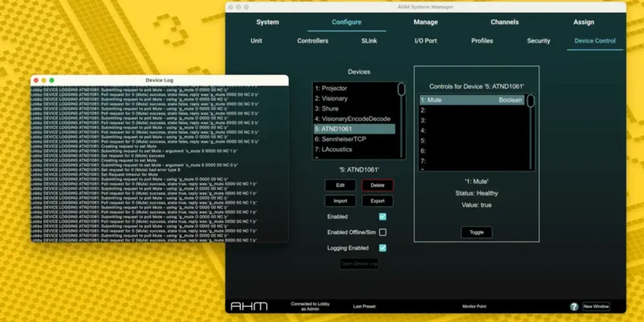Click the New Window button
This screenshot has width=644, height=322.
[x=596, y=307]
